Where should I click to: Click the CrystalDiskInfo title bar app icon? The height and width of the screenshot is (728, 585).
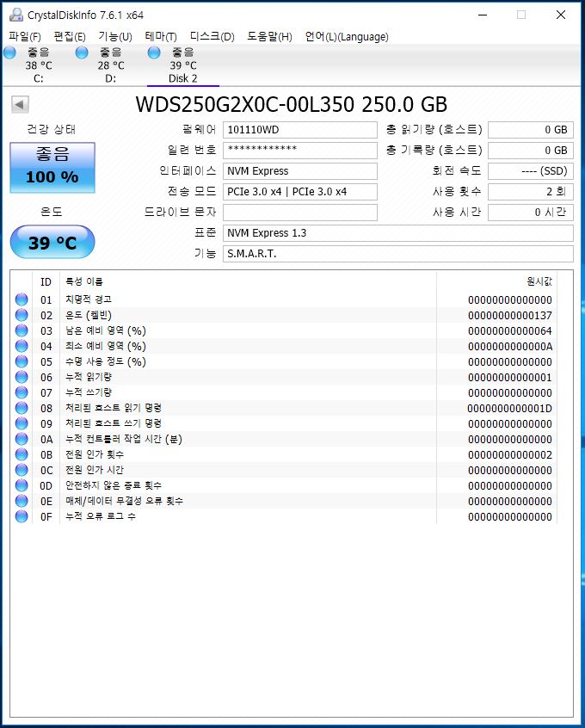[x=15, y=15]
